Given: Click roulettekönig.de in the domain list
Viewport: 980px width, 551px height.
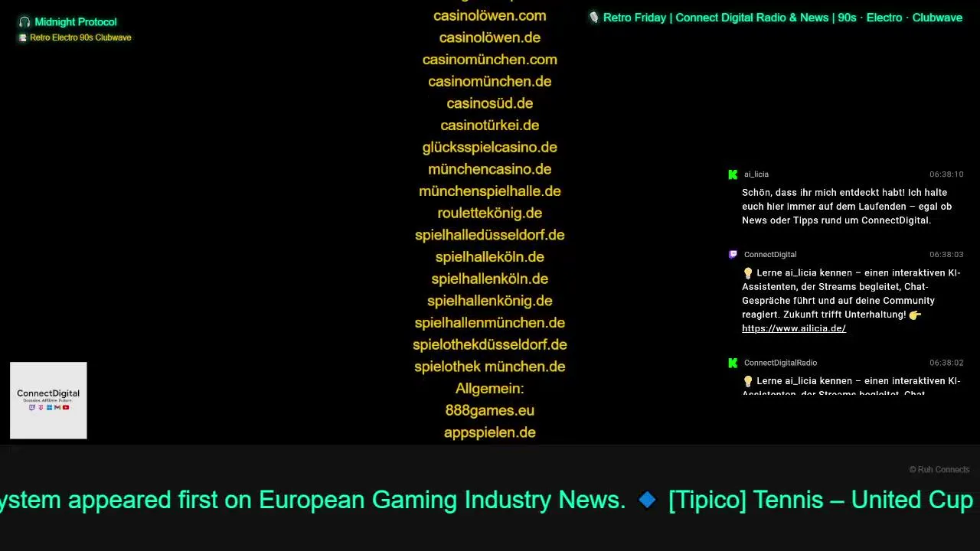Looking at the screenshot, I should pos(490,213).
